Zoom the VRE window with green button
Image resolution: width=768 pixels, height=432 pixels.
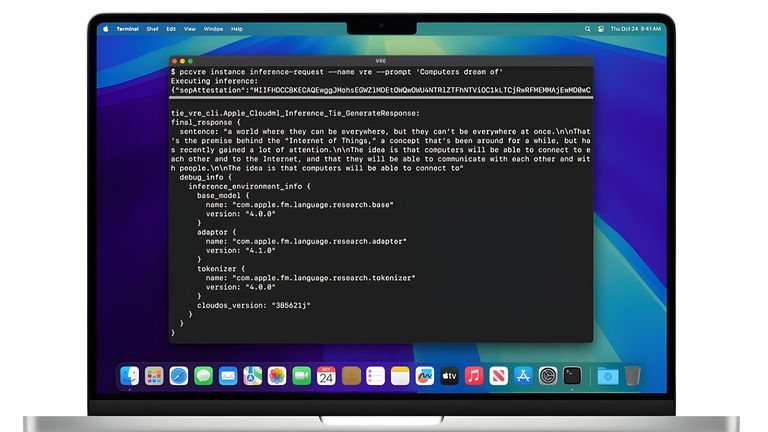190,61
